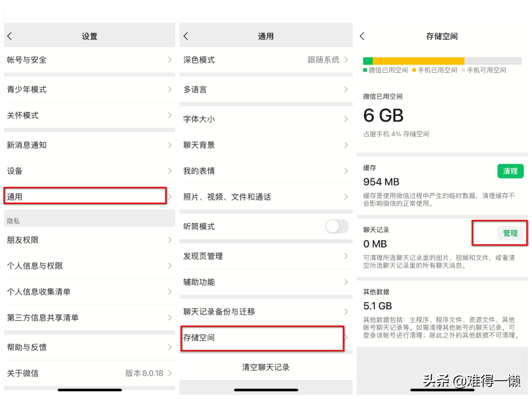Expand the 多语言 language option
This screenshot has height=399, width=532.
pos(266,90)
